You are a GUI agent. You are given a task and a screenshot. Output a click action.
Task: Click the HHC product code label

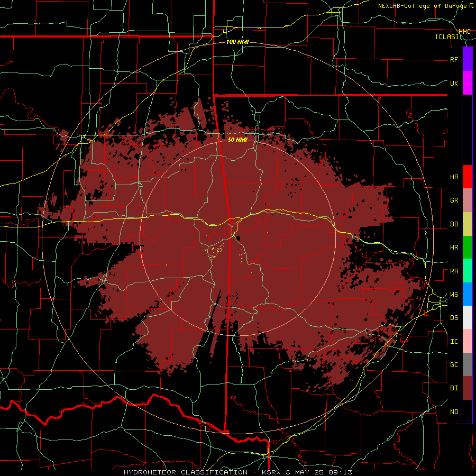click(x=465, y=32)
